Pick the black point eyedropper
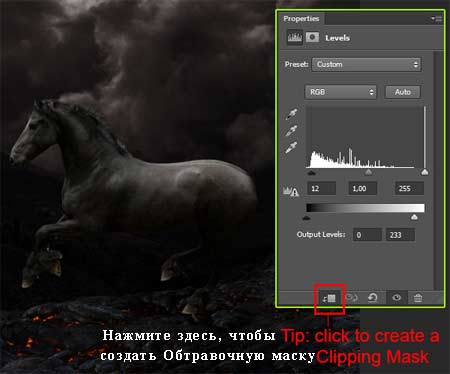The width and height of the screenshot is (450, 374). pos(291,114)
